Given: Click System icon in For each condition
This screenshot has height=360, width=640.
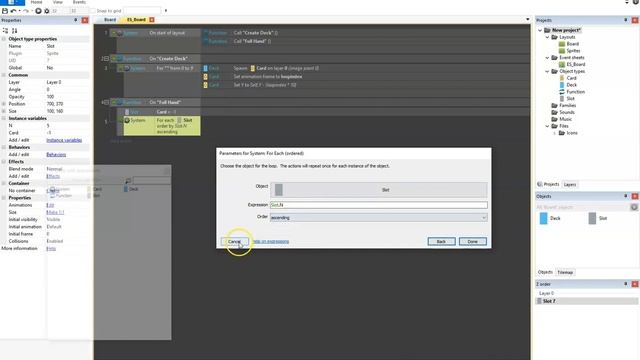Looking at the screenshot, I should (x=127, y=120).
